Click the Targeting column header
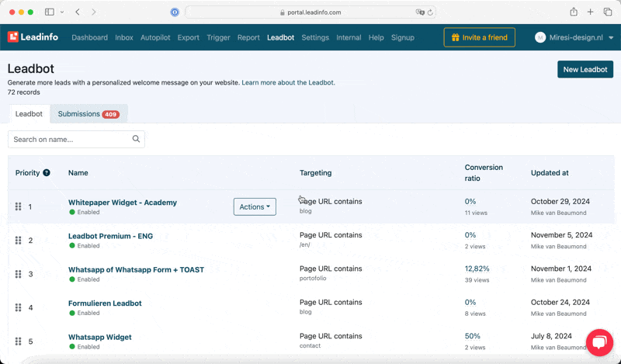This screenshot has height=364, width=621. 315,173
